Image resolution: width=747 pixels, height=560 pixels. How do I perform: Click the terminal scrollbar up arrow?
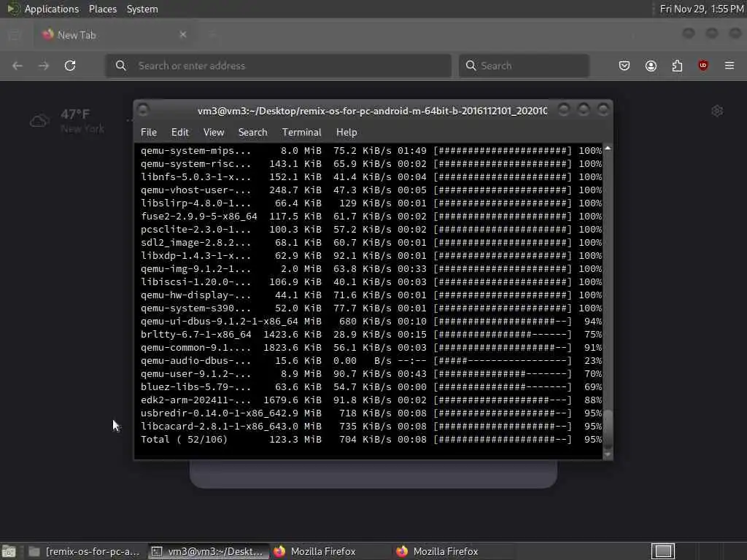tap(608, 149)
